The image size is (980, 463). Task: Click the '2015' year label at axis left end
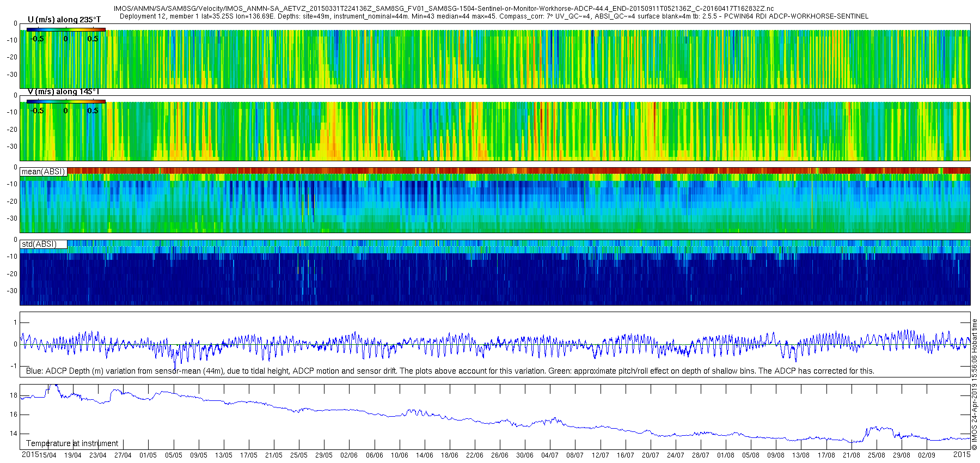tap(30, 454)
